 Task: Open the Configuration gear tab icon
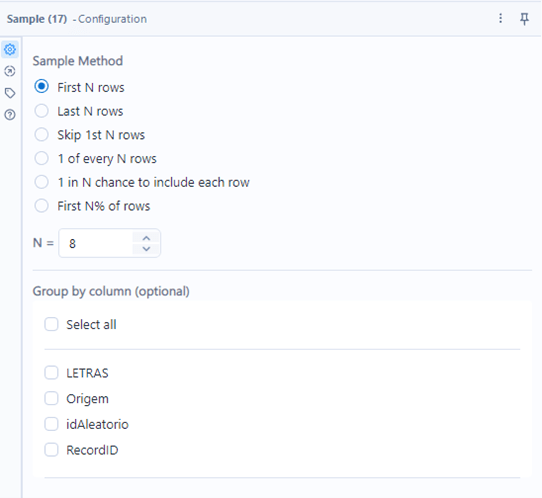pyautogui.click(x=10, y=50)
